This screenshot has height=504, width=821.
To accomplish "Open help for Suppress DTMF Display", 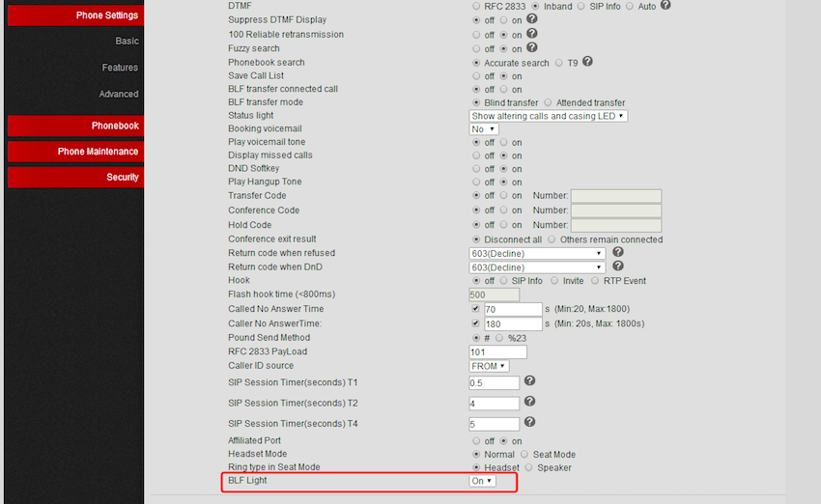I will click(x=532, y=19).
